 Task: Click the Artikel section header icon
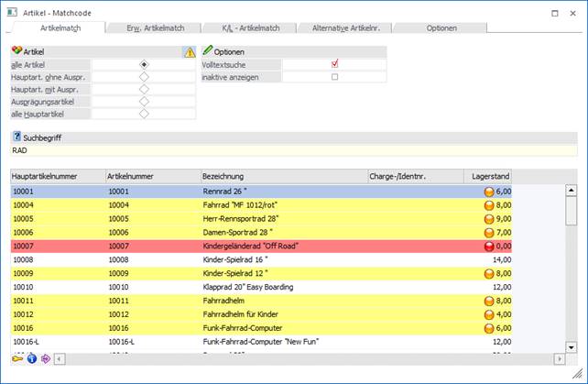16,51
